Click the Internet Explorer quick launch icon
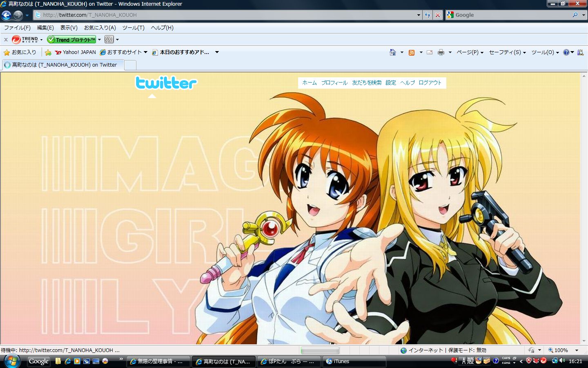 (67, 361)
